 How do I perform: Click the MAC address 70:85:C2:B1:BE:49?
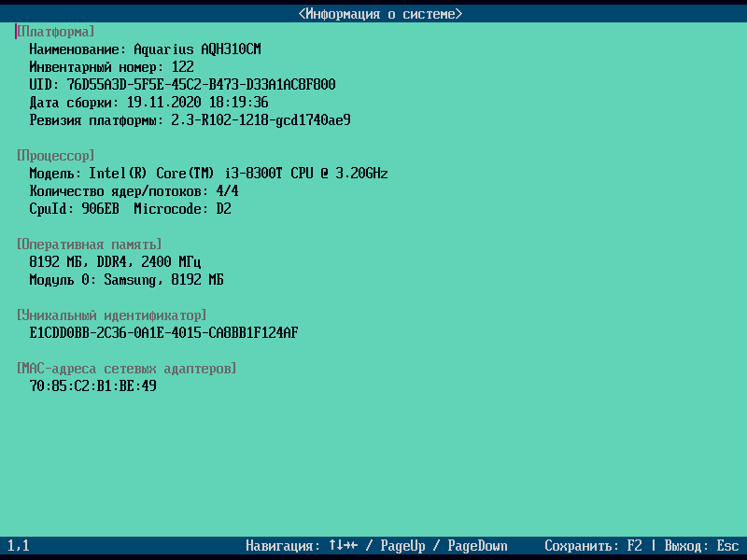tap(92, 386)
